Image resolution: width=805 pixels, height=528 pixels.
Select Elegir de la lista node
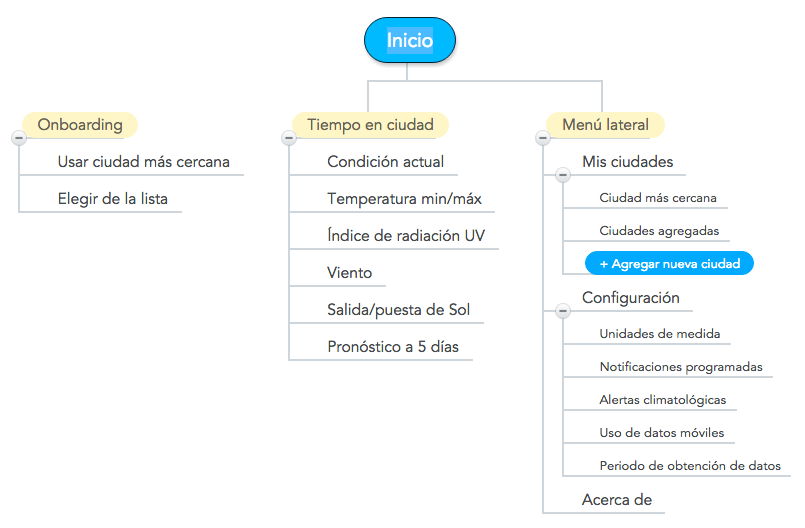112,199
